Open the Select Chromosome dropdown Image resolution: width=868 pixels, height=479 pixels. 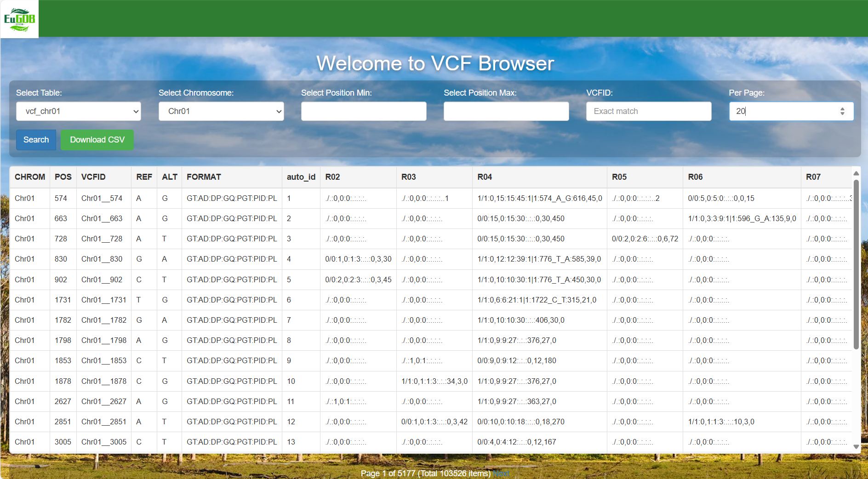221,111
